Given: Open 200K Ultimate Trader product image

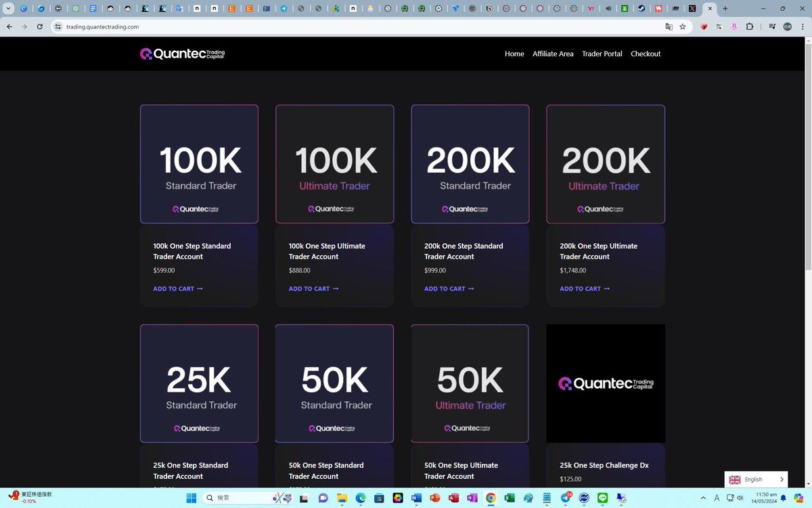Looking at the screenshot, I should (x=606, y=164).
